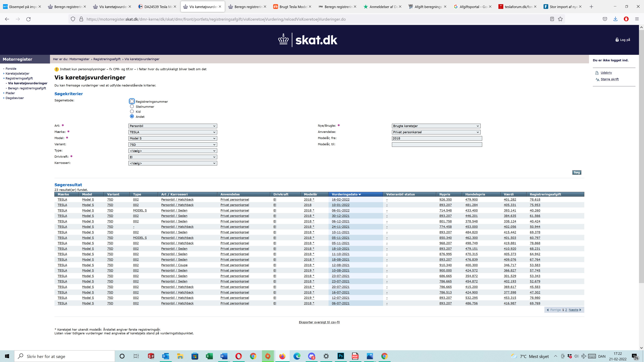Viewport: 644px width, 362px height.
Task: Switch to the DA24539 Tesla browser tab
Action: click(x=157, y=7)
